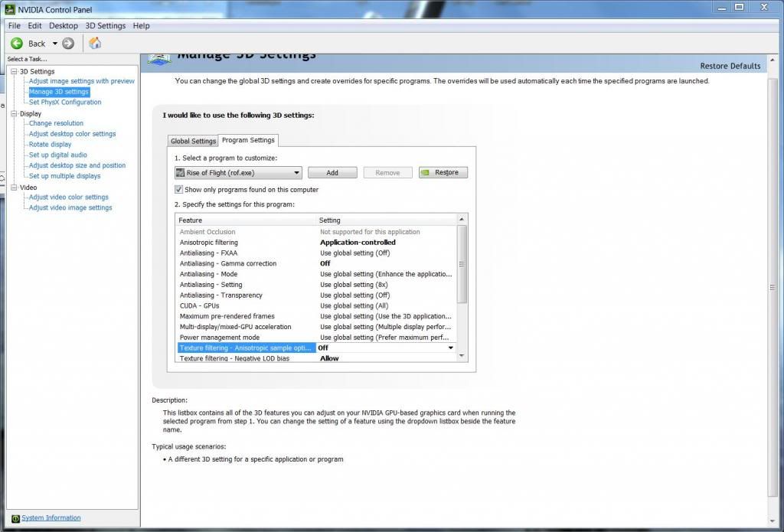Viewport: 784px width, 532px height.
Task: Open Adjust desktop size and position
Action: click(x=77, y=165)
